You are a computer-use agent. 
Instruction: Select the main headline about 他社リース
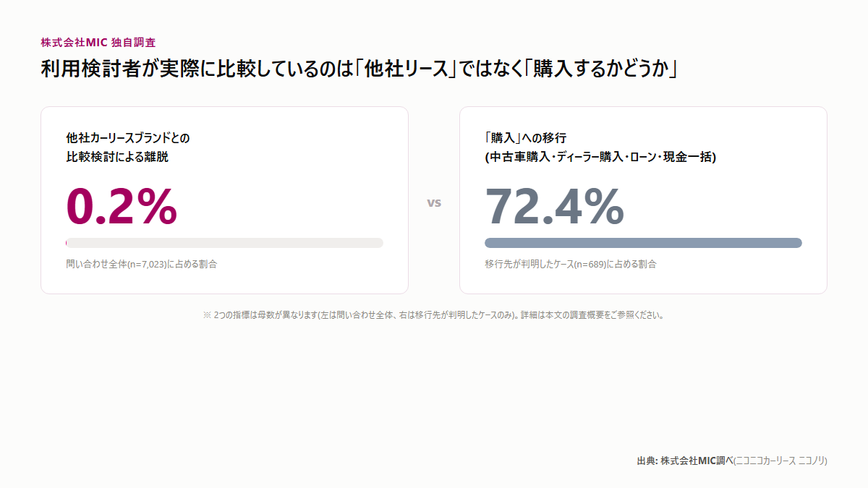(359, 69)
